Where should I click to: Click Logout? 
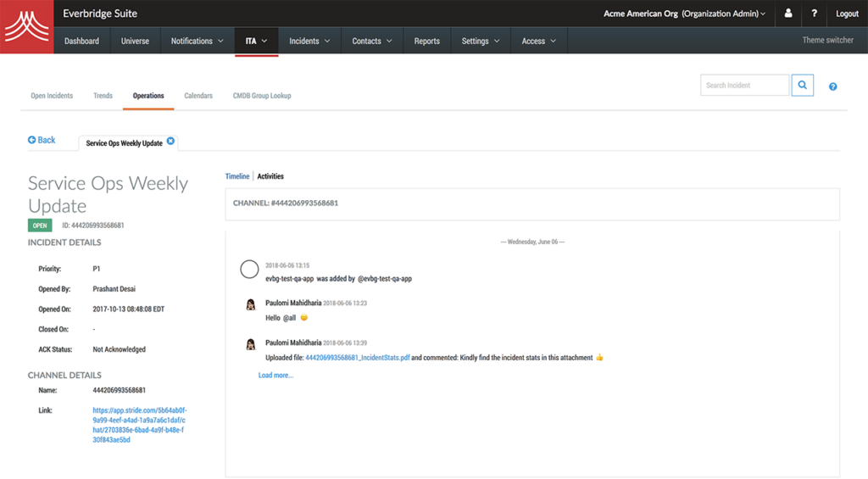(x=847, y=14)
